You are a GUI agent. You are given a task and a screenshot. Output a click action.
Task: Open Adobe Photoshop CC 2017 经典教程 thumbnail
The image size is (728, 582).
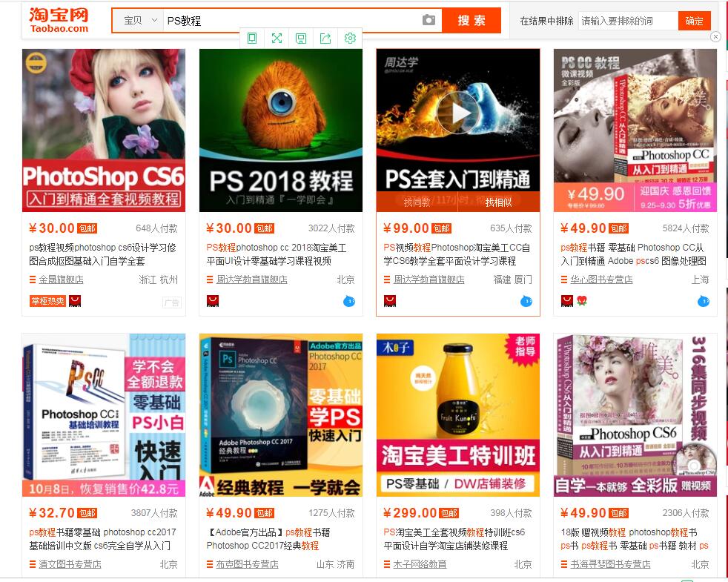point(281,414)
